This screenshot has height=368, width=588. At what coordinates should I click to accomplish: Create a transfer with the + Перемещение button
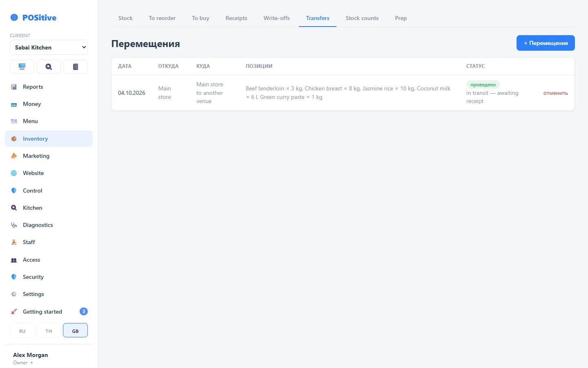click(546, 43)
